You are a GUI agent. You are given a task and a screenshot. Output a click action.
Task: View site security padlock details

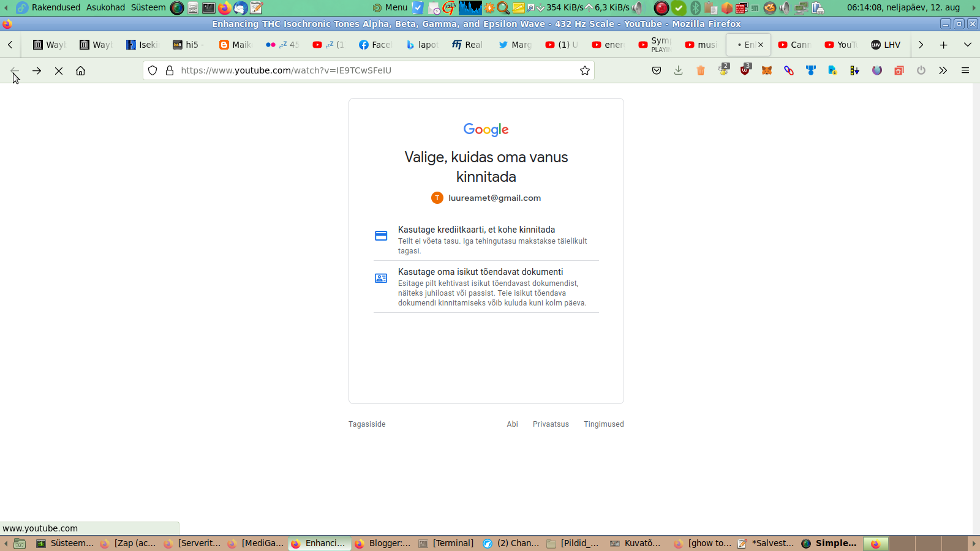[x=170, y=70]
